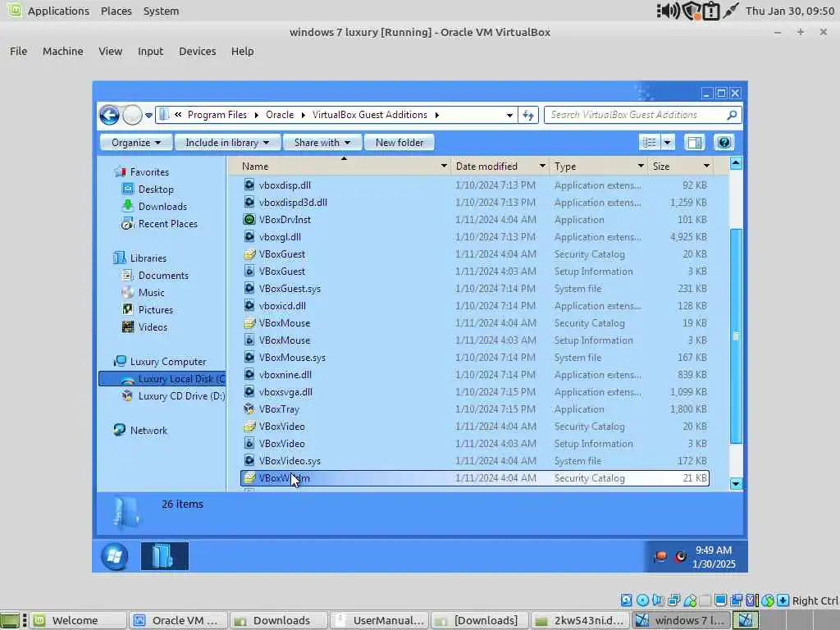Select the vboxsvga.dll file name
840x630 pixels.
click(x=285, y=392)
